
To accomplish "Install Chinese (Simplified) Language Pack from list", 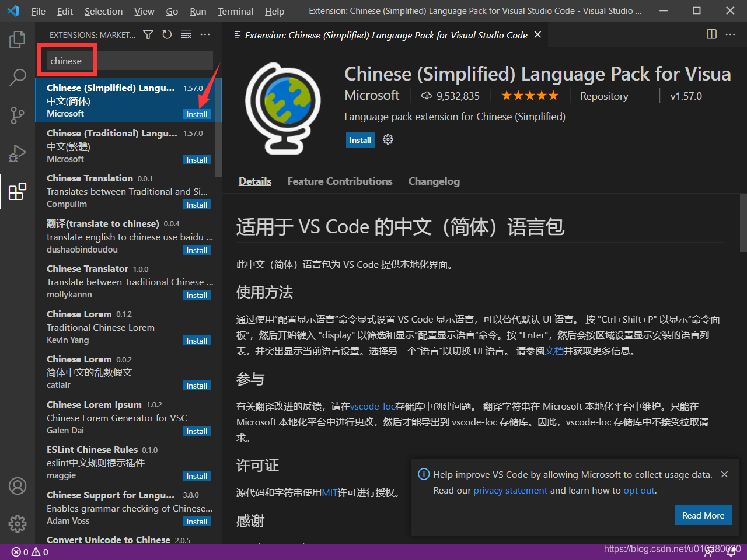I will click(197, 114).
